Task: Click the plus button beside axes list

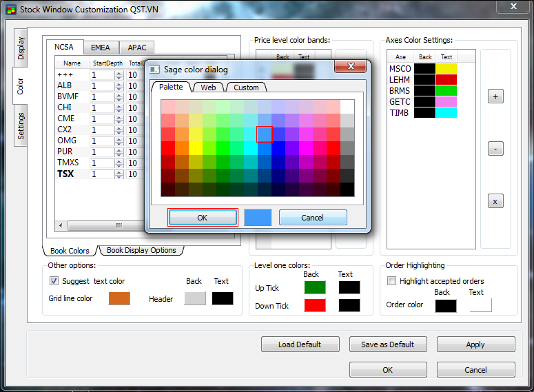Action: [495, 96]
